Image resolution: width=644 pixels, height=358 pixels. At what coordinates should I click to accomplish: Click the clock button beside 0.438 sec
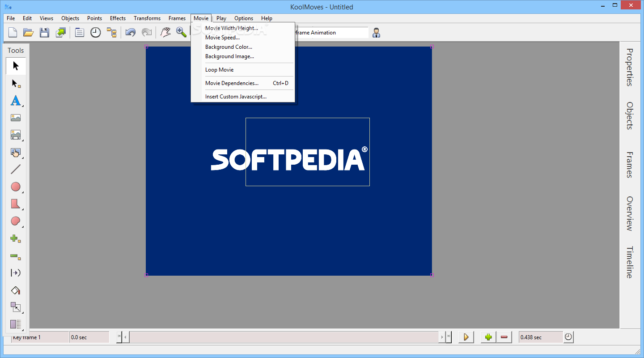click(568, 337)
